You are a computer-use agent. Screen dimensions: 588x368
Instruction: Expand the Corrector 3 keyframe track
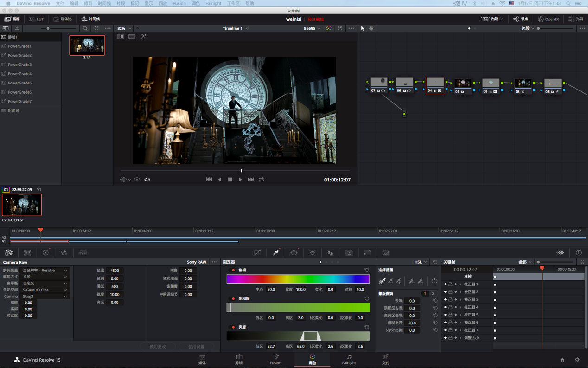pos(460,299)
